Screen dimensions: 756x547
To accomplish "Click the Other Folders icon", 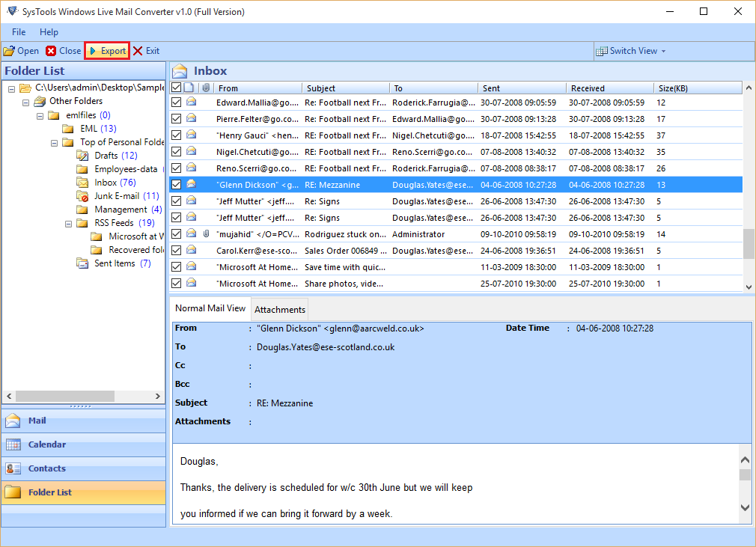I will click(x=40, y=101).
